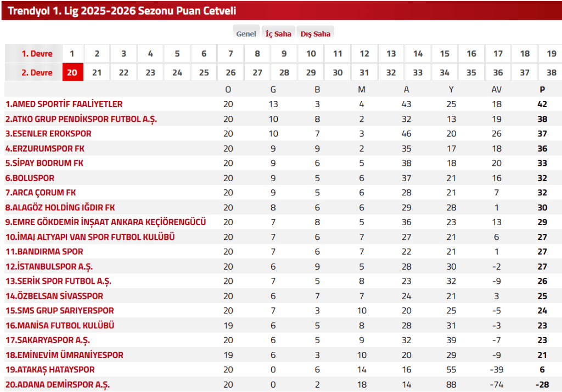This screenshot has width=562, height=392.
Task: Switch to the Genel standings tab
Action: point(246,33)
